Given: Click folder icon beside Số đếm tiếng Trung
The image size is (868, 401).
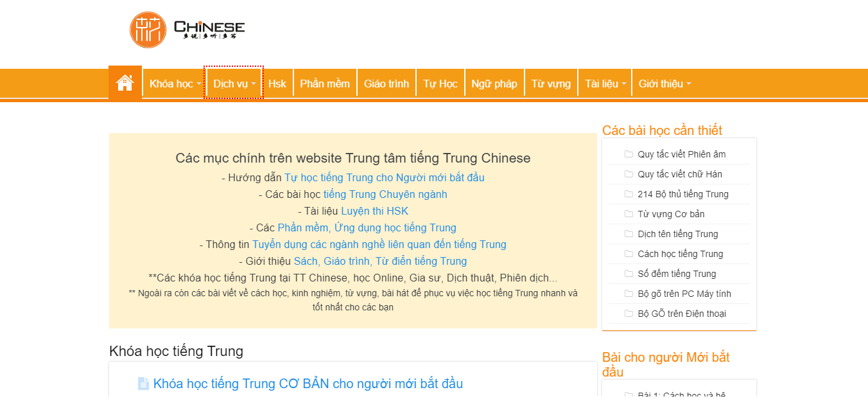Looking at the screenshot, I should coord(629,274).
